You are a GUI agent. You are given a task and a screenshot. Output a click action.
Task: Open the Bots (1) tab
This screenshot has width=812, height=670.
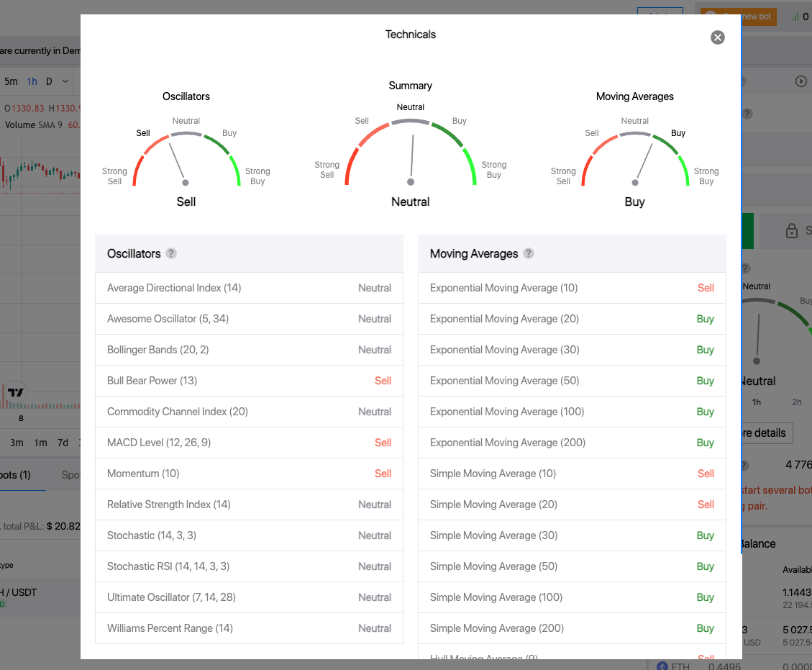14,475
